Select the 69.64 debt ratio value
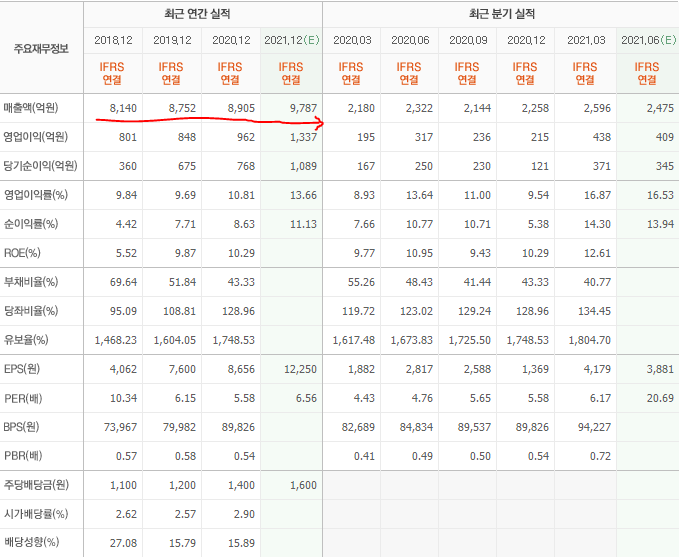The image size is (683, 557). tap(124, 282)
